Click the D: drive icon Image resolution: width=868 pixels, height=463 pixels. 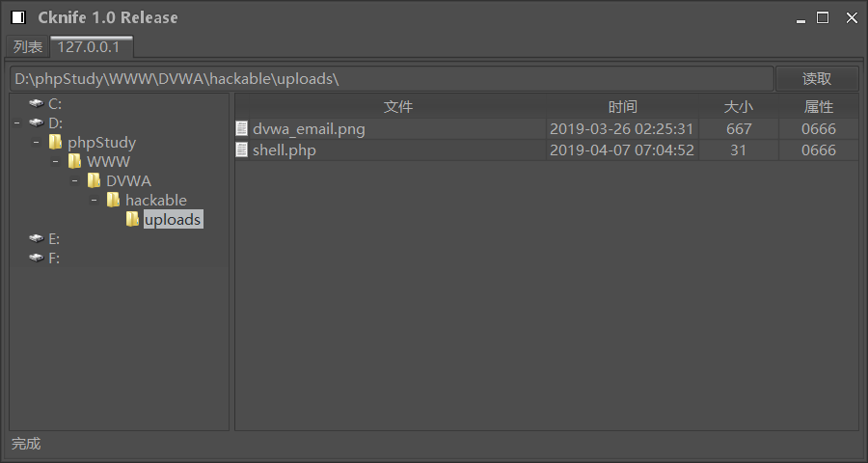click(36, 123)
